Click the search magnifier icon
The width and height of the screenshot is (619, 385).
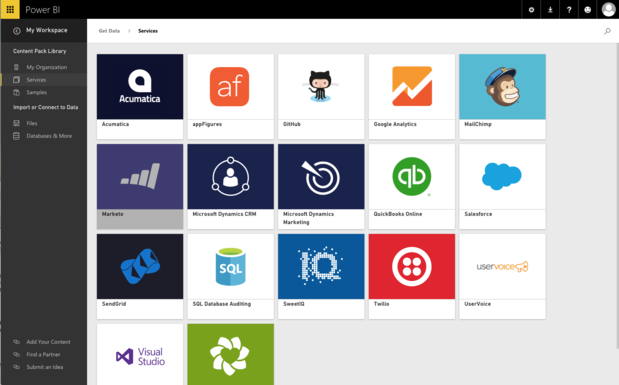(x=607, y=31)
